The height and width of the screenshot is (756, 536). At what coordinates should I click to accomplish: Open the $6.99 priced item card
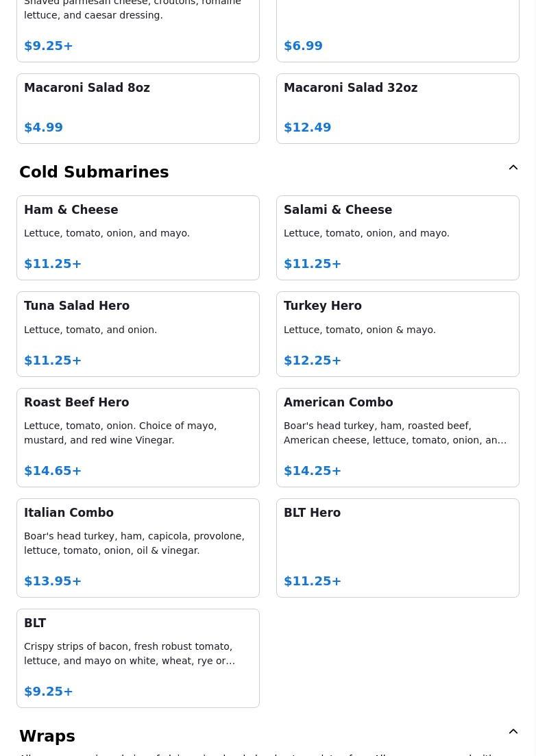coord(398,31)
